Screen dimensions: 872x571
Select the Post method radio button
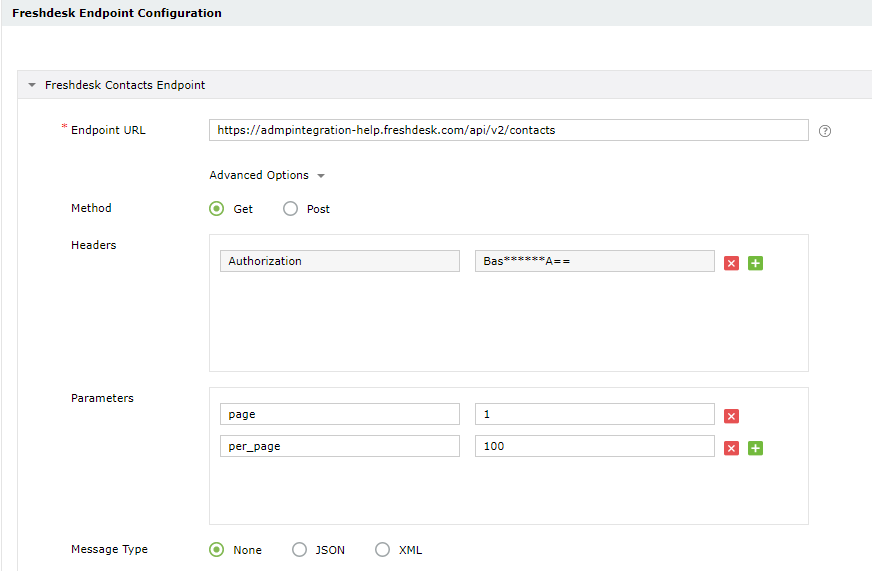[x=291, y=209]
